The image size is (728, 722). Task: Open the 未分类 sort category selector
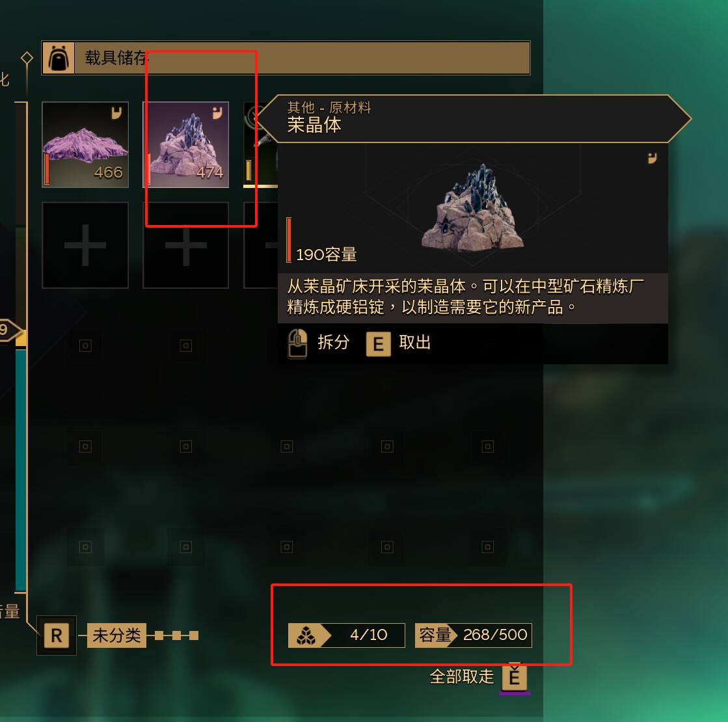(116, 635)
